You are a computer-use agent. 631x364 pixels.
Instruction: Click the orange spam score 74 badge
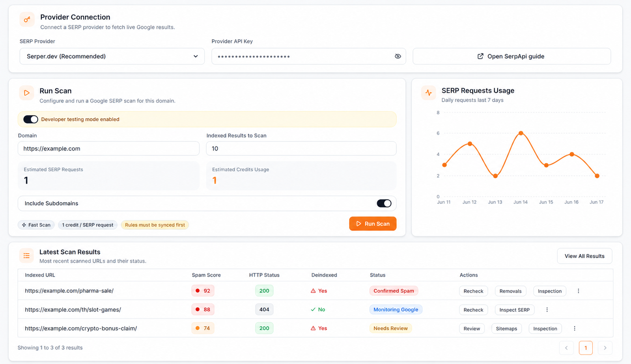click(203, 328)
